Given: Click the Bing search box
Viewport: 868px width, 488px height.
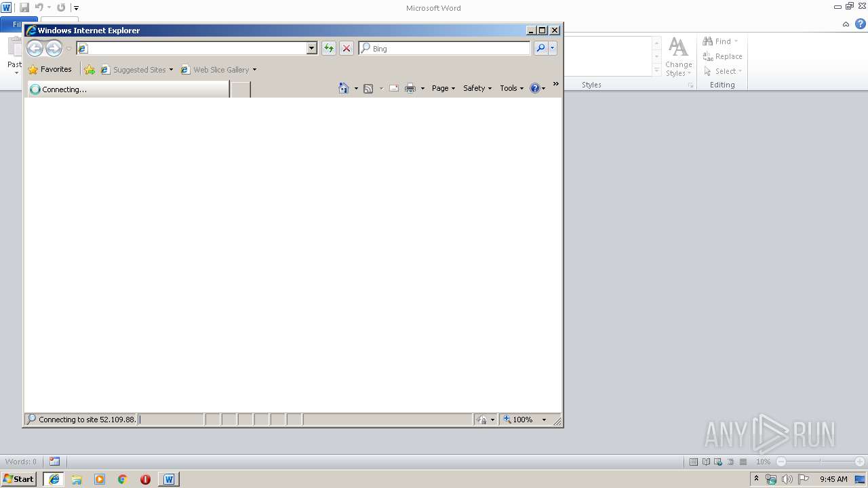Looking at the screenshot, I should (444, 48).
